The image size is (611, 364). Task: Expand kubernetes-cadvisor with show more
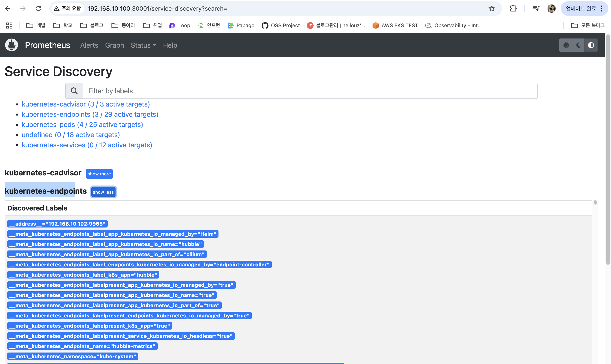99,174
